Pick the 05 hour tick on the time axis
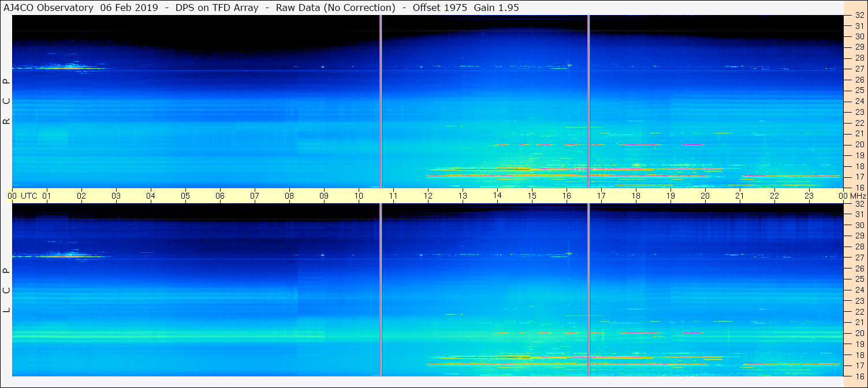 click(185, 196)
